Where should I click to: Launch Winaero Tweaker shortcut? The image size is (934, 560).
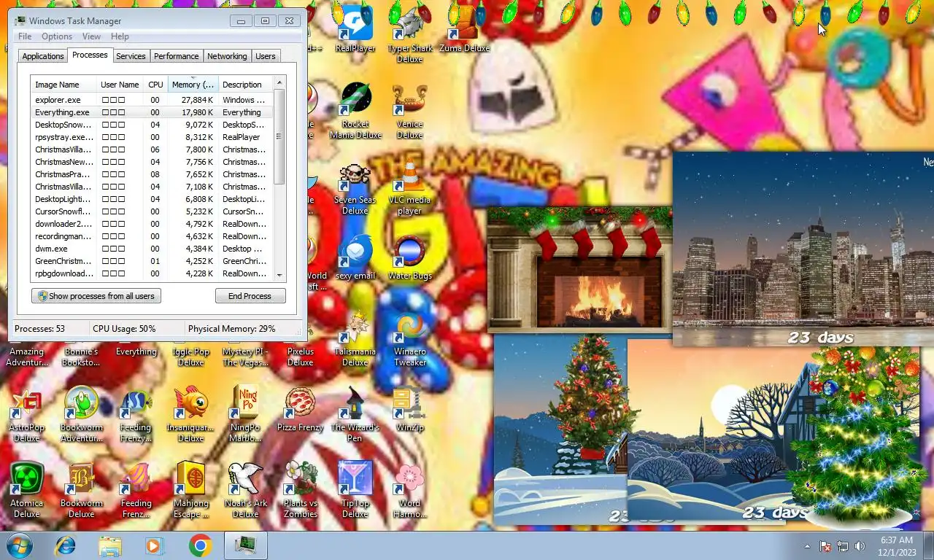409,339
